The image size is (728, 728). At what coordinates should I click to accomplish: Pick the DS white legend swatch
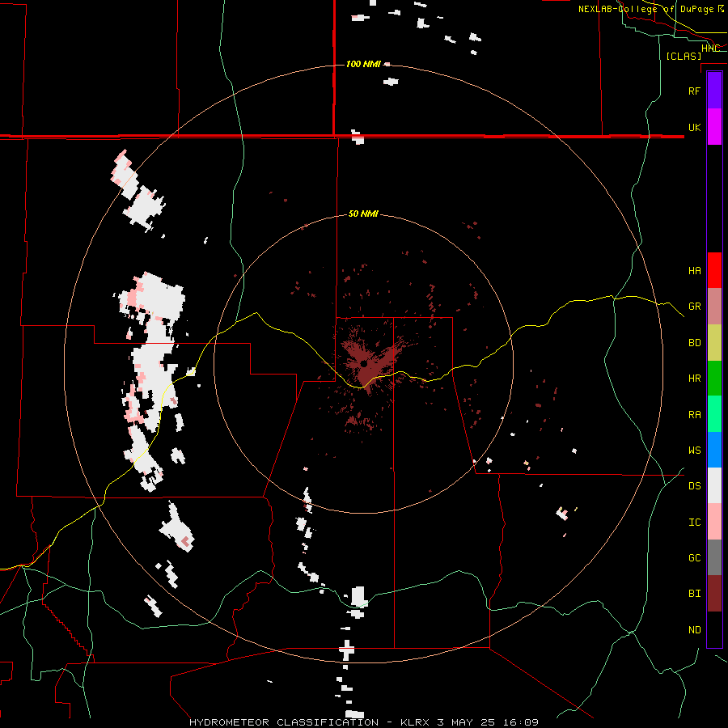pyautogui.click(x=714, y=485)
